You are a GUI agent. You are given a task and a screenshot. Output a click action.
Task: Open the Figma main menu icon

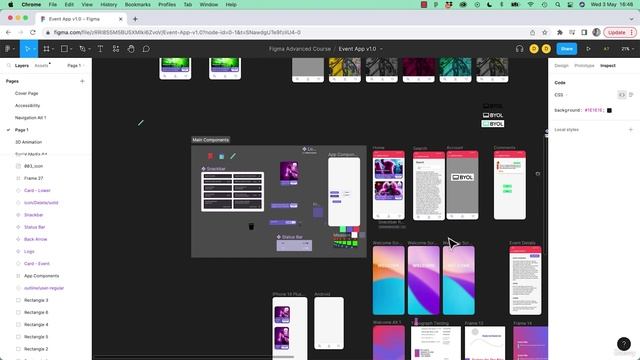pyautogui.click(x=8, y=49)
